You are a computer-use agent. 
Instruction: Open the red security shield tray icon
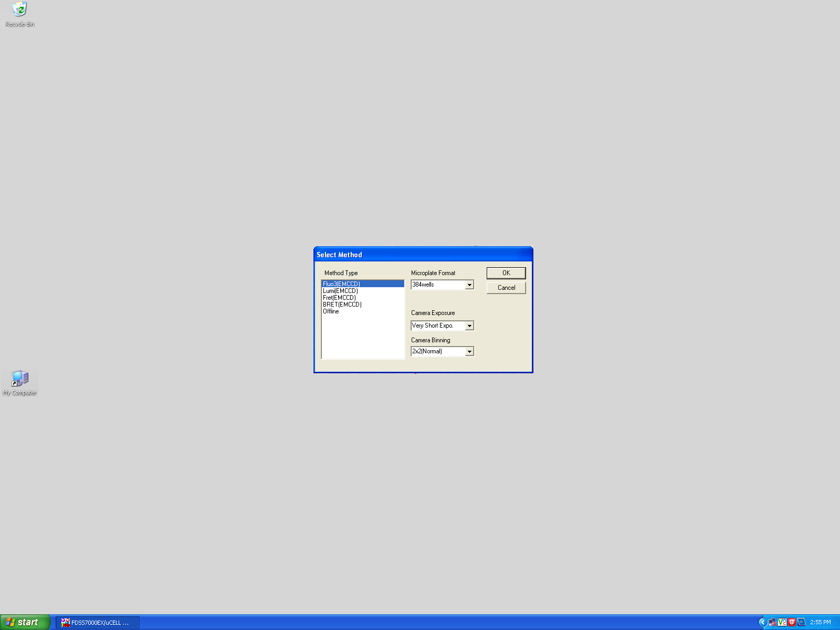(x=791, y=622)
